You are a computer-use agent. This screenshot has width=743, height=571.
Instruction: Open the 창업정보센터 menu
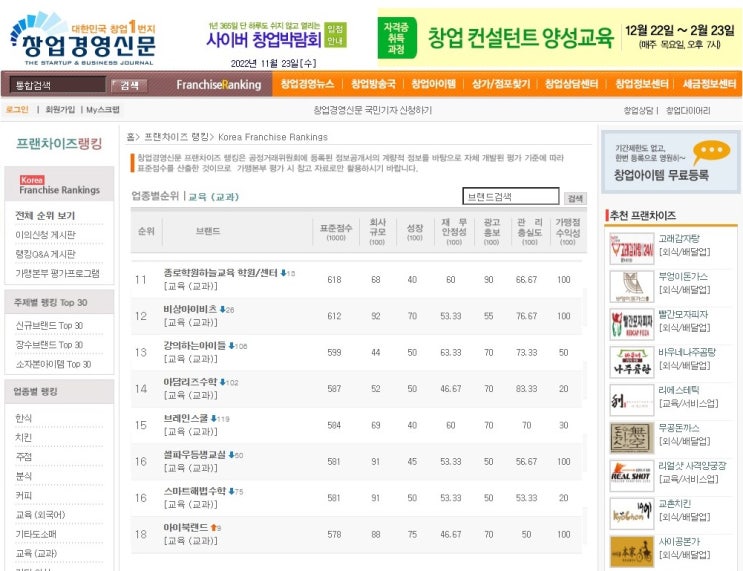point(642,84)
